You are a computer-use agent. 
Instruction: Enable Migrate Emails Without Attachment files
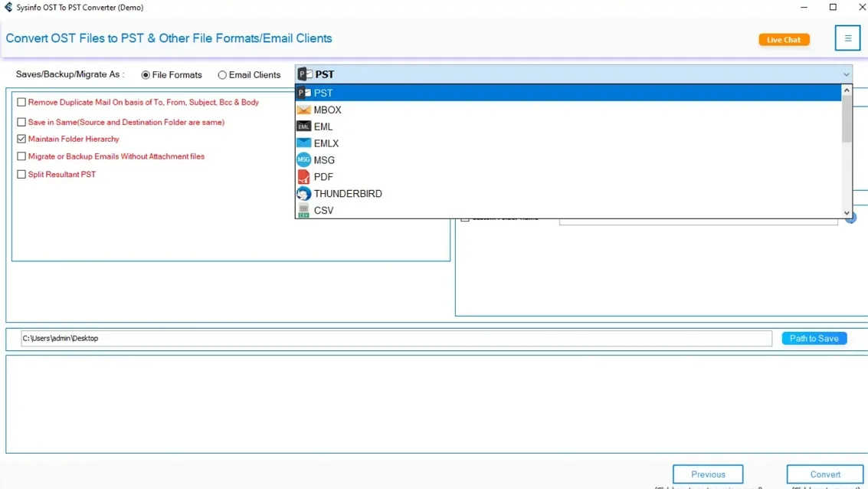tap(21, 156)
